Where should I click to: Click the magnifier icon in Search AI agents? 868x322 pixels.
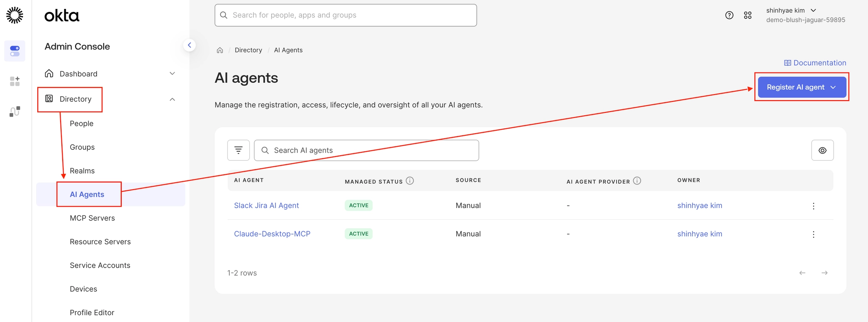pos(265,150)
